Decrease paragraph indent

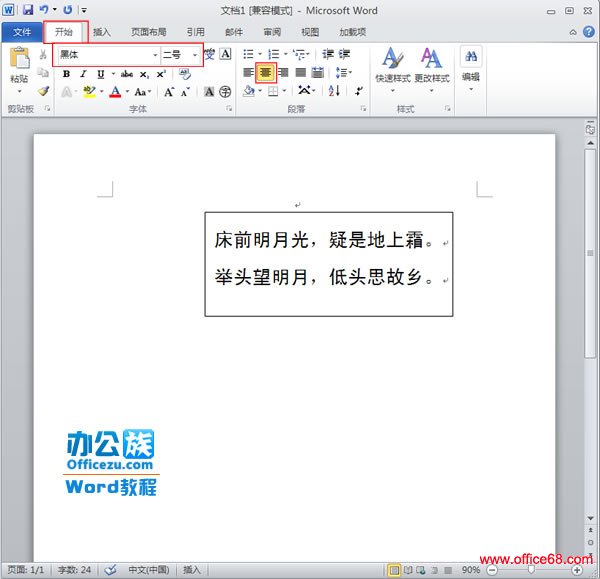[x=328, y=54]
